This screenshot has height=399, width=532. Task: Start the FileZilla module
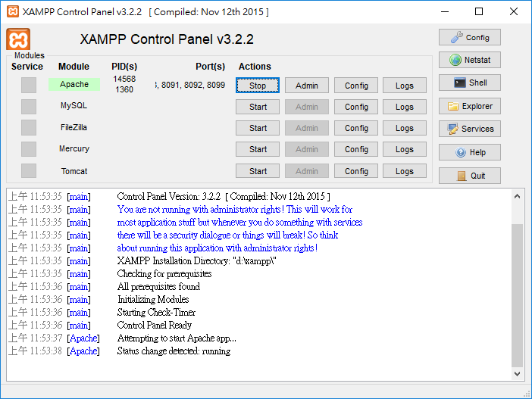(258, 128)
